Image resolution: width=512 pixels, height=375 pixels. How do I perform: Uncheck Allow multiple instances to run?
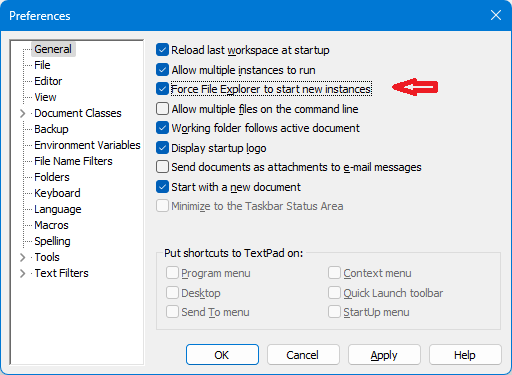point(162,70)
